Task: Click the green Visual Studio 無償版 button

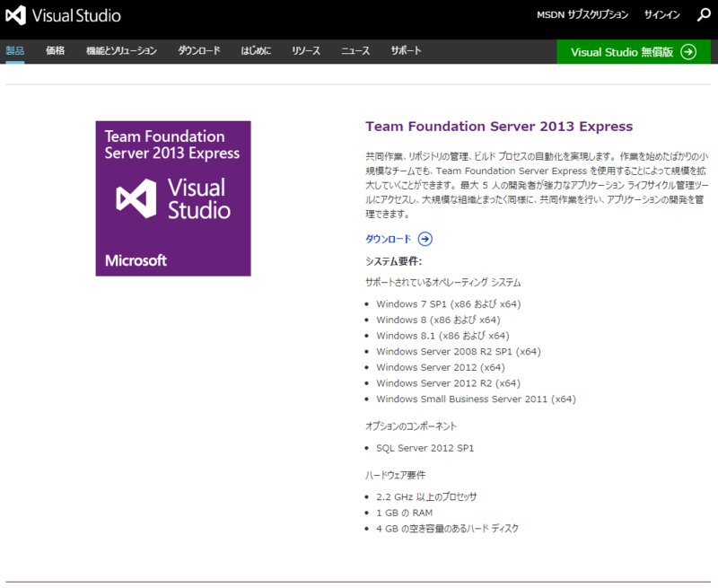Action: click(635, 51)
